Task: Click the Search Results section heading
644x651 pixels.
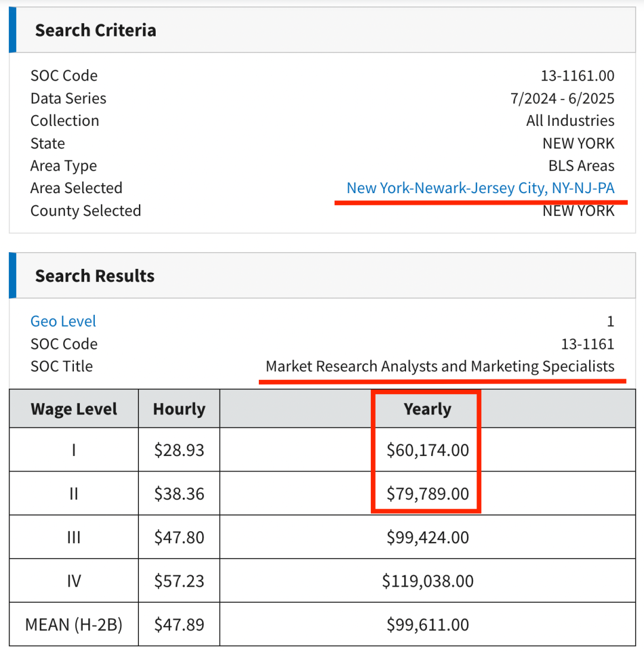Action: coord(95,276)
